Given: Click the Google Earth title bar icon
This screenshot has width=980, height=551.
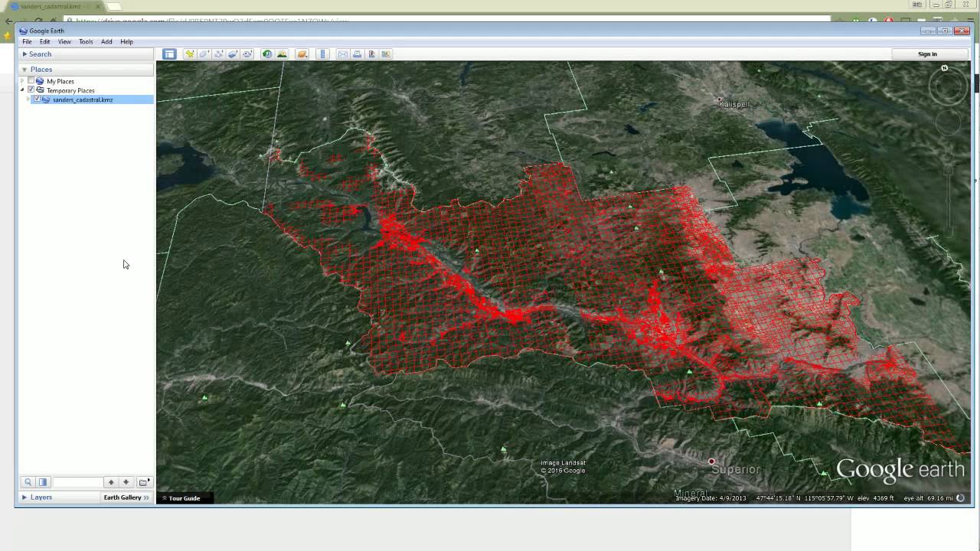Looking at the screenshot, I should (23, 31).
